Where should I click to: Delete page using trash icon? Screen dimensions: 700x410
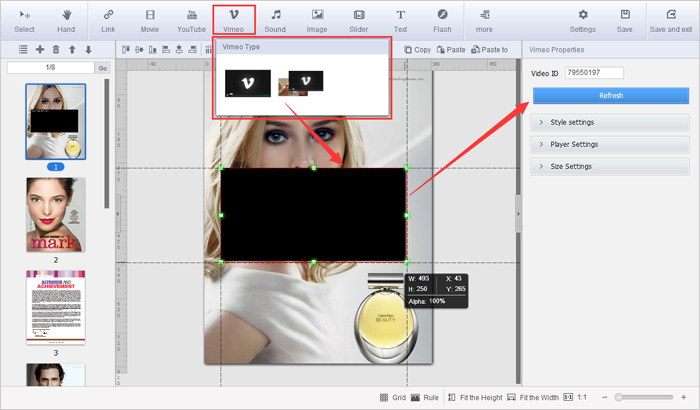(x=56, y=50)
